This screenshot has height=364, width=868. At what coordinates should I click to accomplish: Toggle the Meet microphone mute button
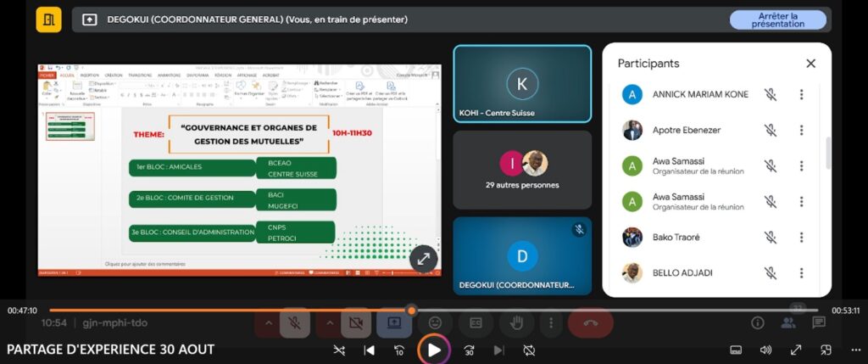pos(294,322)
